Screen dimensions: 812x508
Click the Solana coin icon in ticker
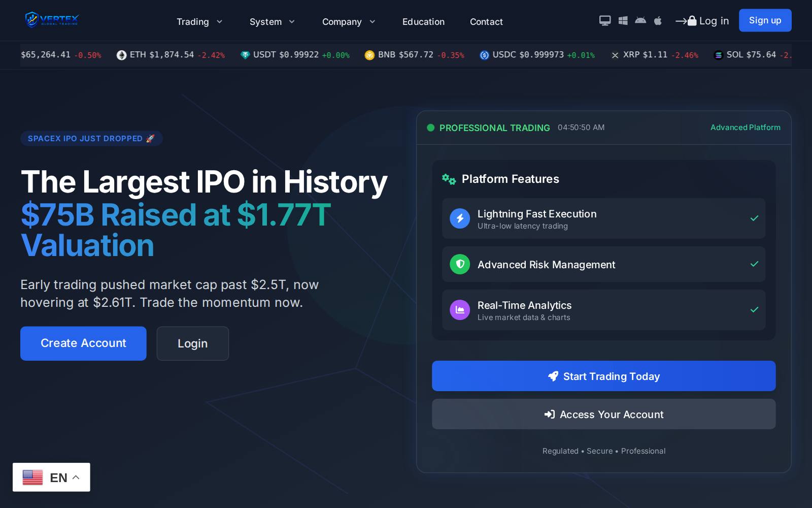(x=718, y=55)
